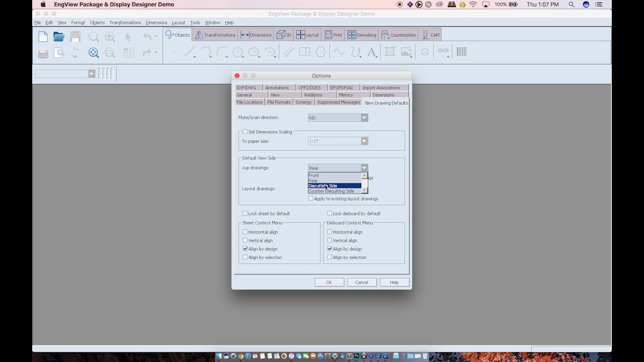Click the Undo arrow icon
This screenshot has height=362, width=644.
tap(147, 36)
